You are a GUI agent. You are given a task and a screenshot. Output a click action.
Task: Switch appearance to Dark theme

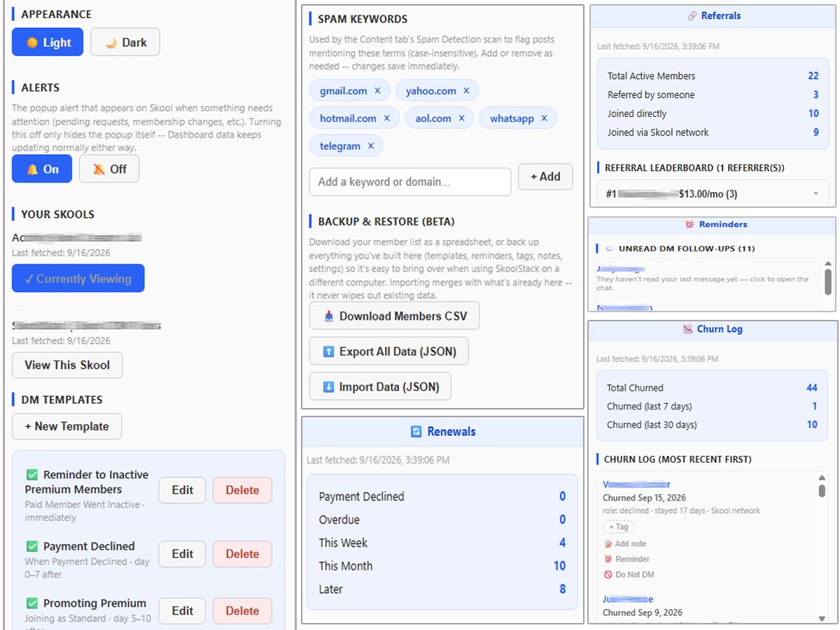tap(125, 42)
